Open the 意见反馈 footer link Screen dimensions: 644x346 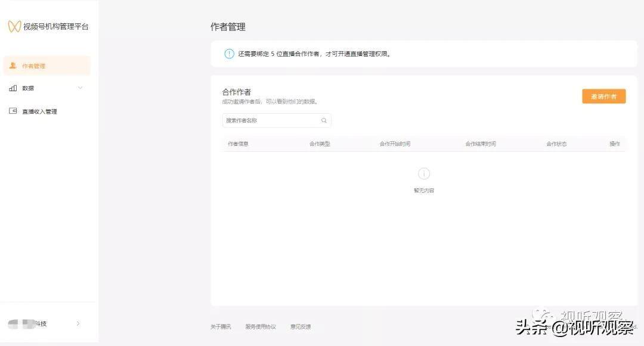pyautogui.click(x=301, y=327)
